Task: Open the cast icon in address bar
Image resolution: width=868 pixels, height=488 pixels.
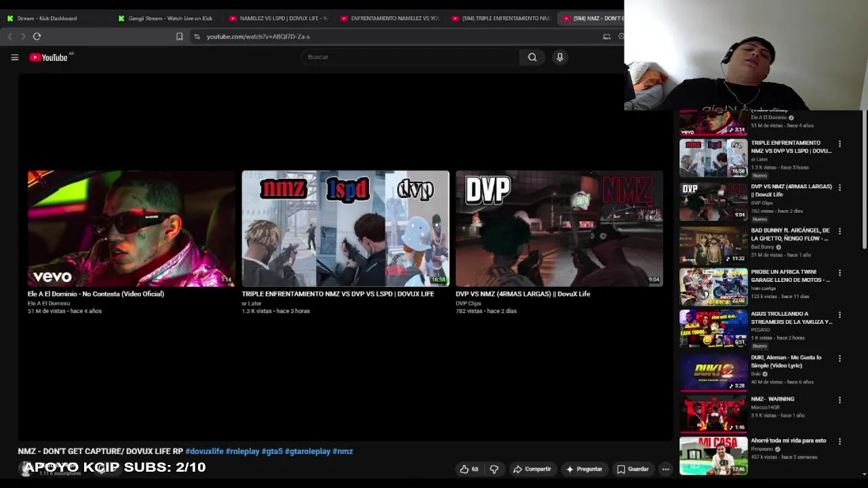Action: click(606, 37)
